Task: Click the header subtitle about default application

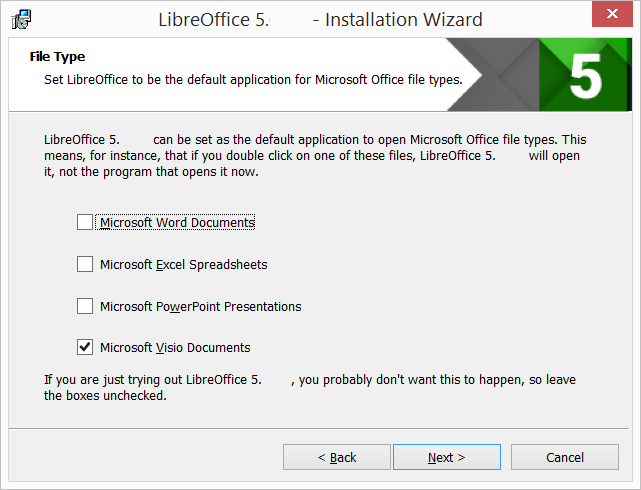Action: point(252,79)
